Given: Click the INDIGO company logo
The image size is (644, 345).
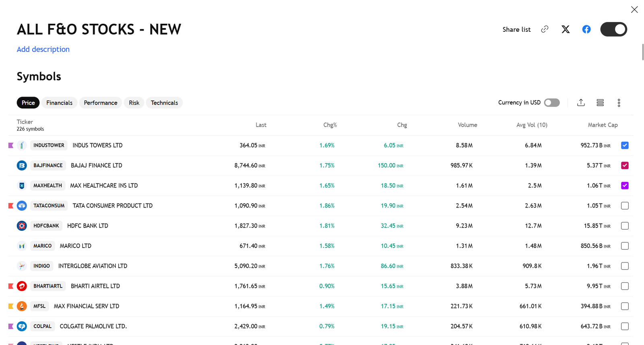Looking at the screenshot, I should pyautogui.click(x=22, y=266).
